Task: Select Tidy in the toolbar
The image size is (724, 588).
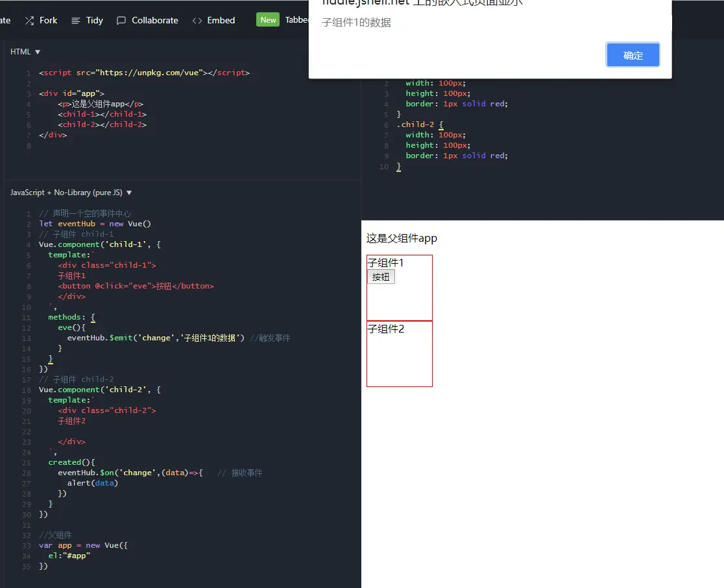Action: (94, 20)
